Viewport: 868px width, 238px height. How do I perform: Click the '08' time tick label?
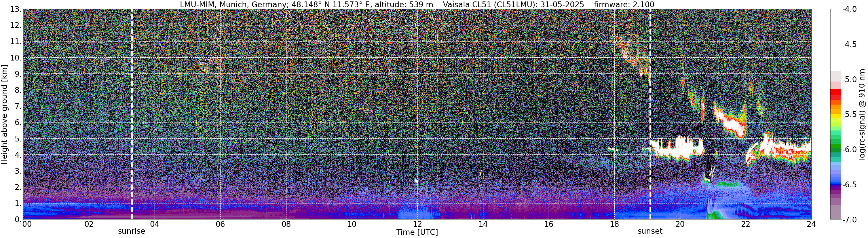286,224
